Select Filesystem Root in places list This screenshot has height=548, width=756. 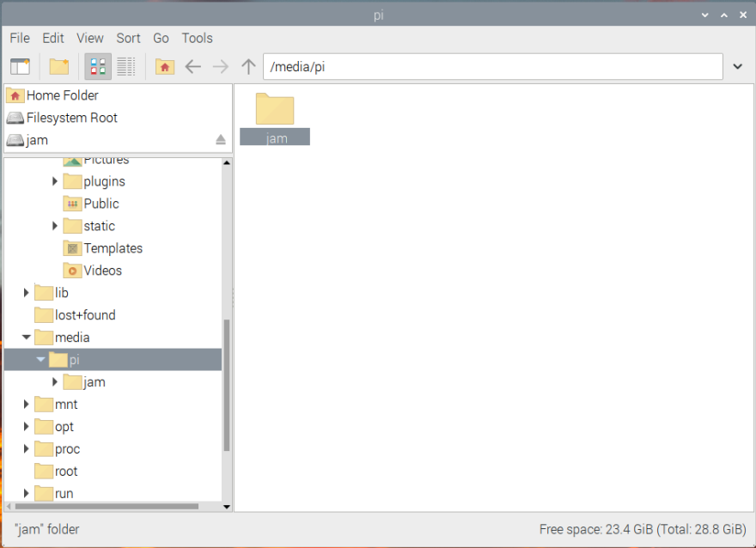pyautogui.click(x=71, y=118)
